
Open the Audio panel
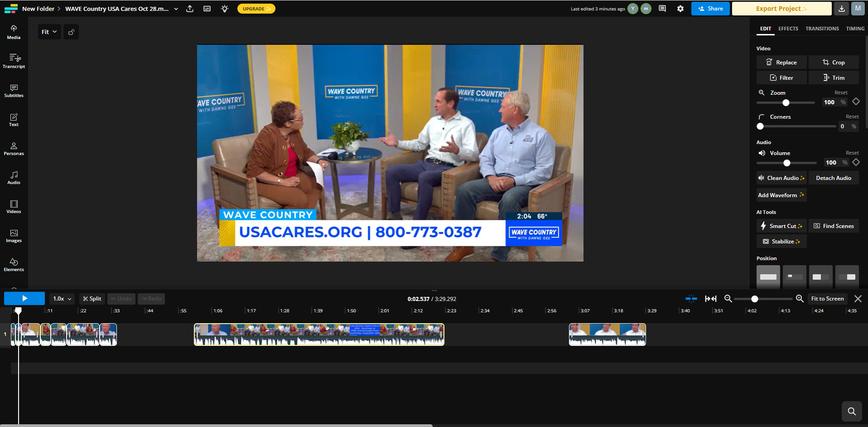click(x=14, y=178)
